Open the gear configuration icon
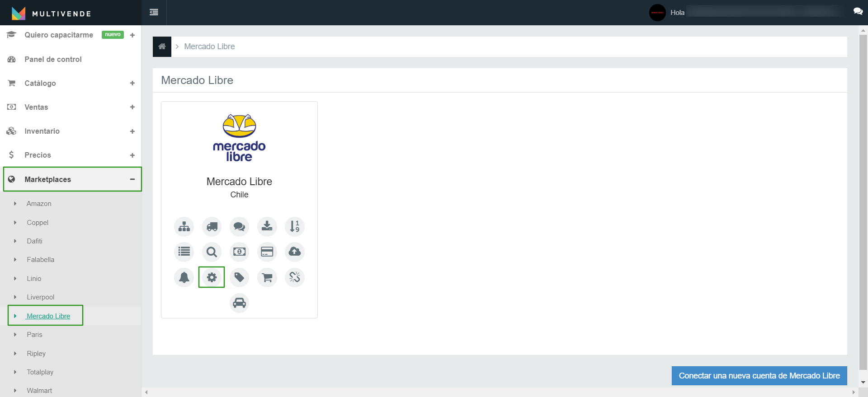Image resolution: width=868 pixels, height=397 pixels. [212, 277]
